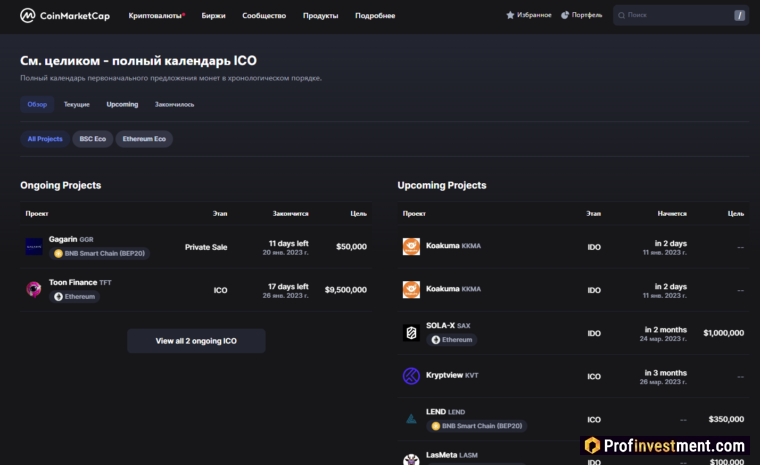Click the Gagarin project logo
The image size is (760, 465).
[34, 246]
